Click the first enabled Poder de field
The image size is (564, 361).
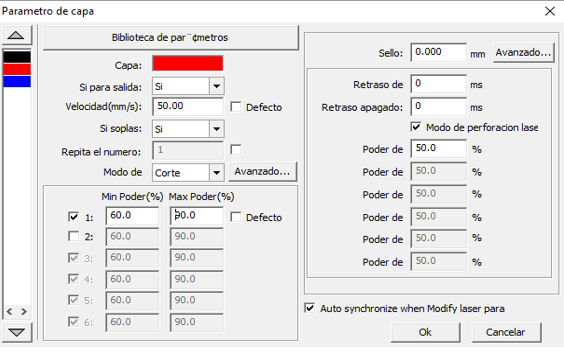(x=438, y=148)
